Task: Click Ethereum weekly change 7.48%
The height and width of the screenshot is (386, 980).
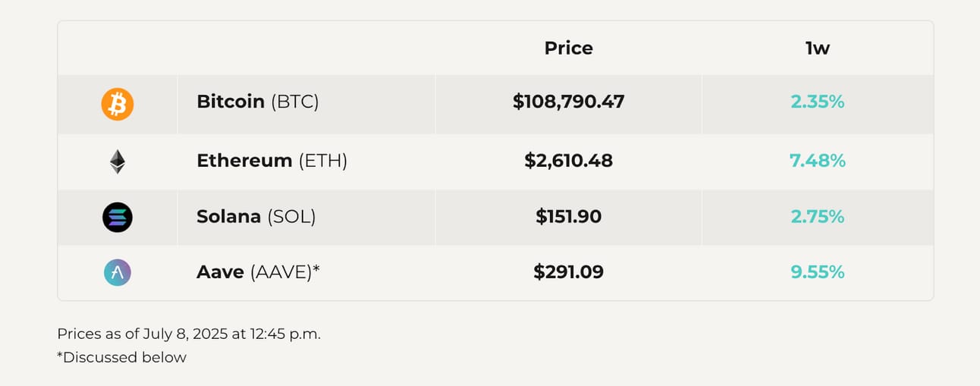Action: (818, 161)
